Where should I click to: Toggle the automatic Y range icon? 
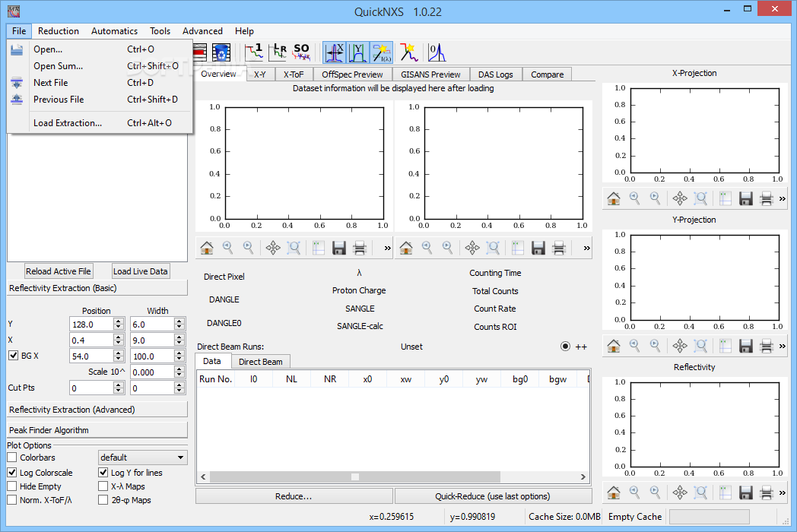pos(358,53)
